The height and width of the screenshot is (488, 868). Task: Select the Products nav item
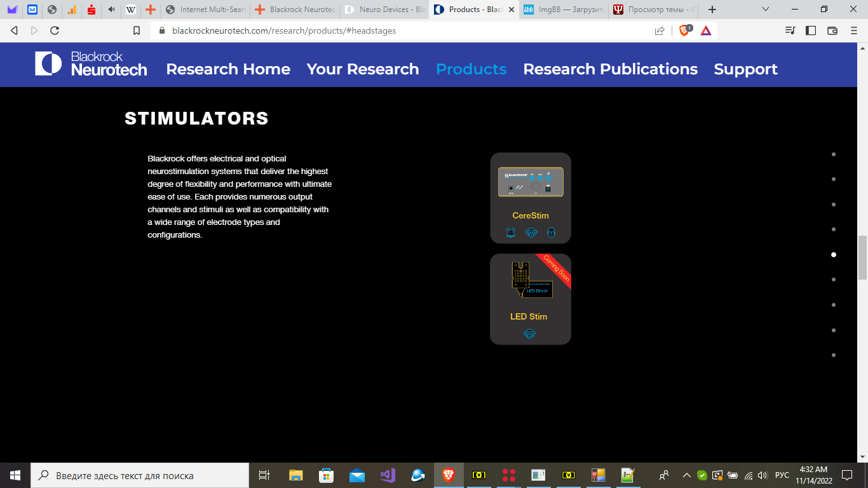pos(471,69)
